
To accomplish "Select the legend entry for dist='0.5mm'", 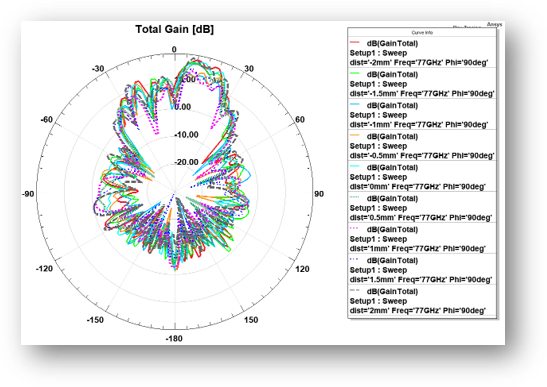I will tap(422, 208).
